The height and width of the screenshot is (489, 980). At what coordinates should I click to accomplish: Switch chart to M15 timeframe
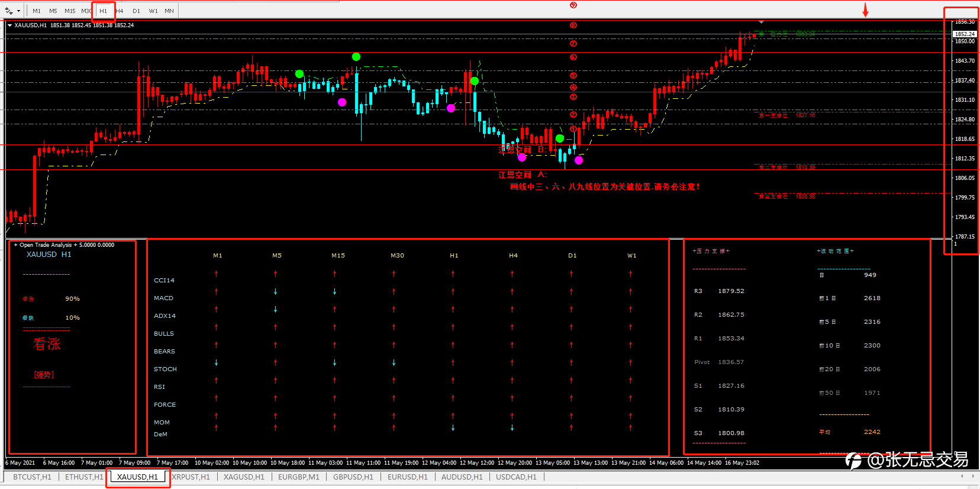click(x=70, y=11)
